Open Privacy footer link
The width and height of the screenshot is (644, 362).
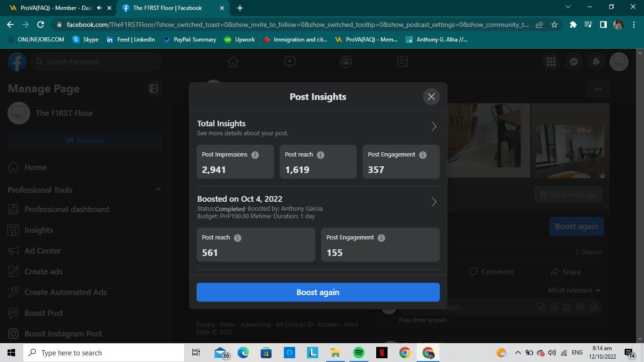tap(206, 325)
